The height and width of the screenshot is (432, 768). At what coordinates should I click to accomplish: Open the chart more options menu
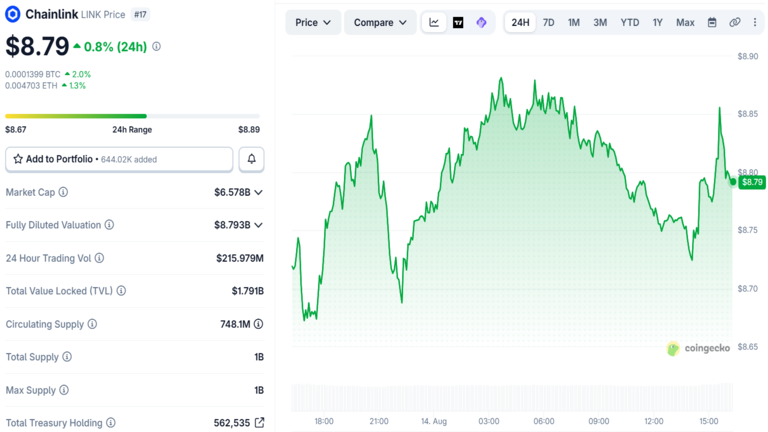click(x=755, y=23)
